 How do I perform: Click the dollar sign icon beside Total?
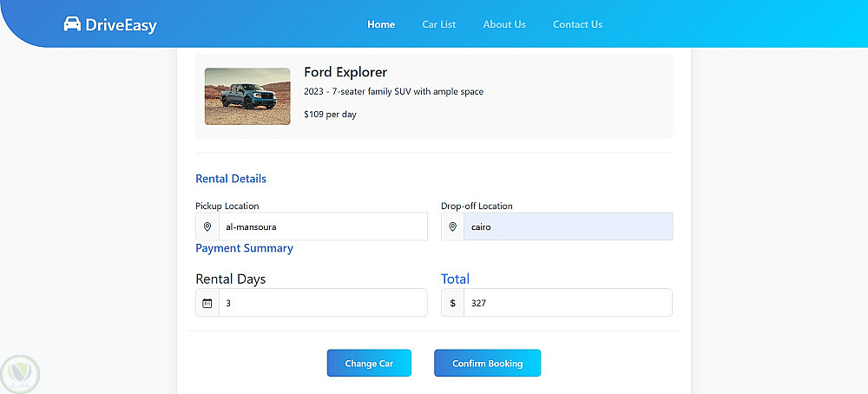453,303
